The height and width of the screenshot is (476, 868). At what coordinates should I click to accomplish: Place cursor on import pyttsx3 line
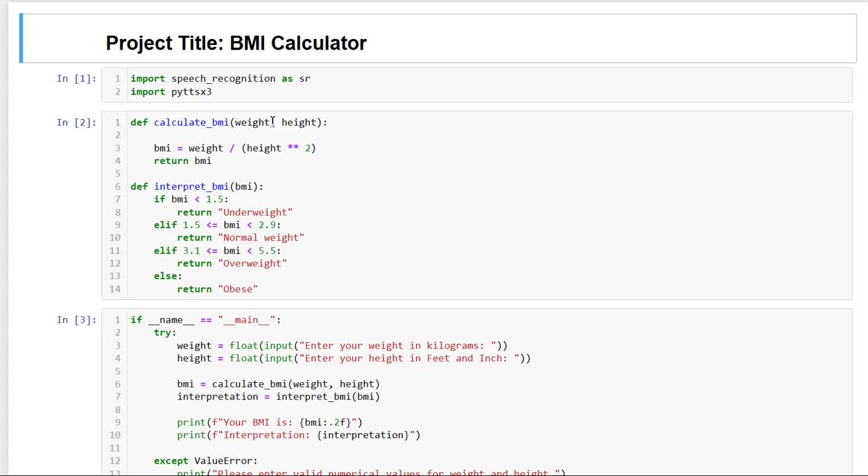pyautogui.click(x=171, y=92)
